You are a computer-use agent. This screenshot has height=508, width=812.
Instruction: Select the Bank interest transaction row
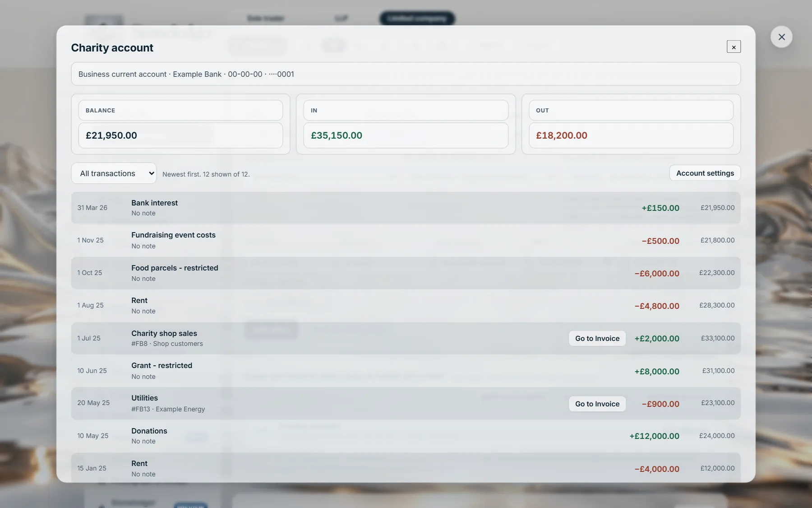coord(406,208)
